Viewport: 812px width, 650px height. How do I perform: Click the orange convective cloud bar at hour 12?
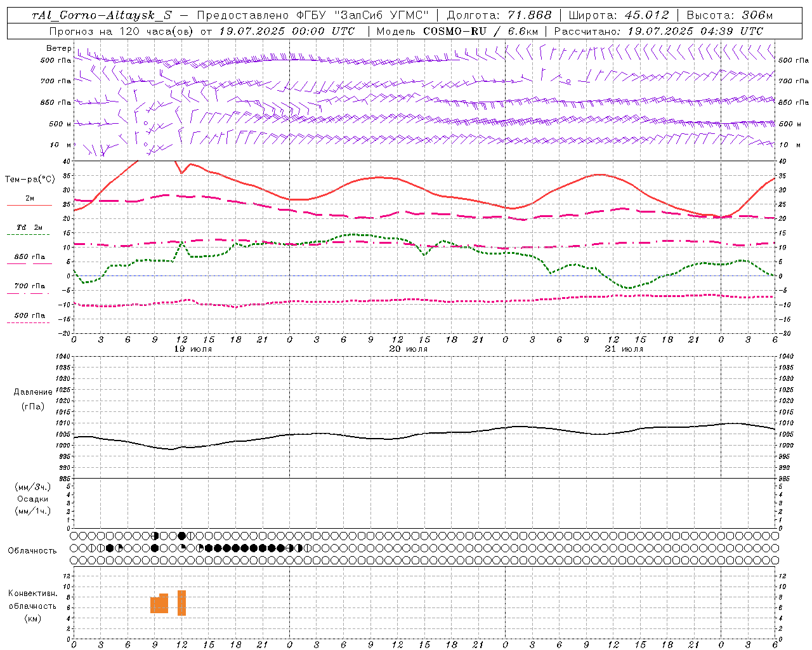(x=181, y=602)
